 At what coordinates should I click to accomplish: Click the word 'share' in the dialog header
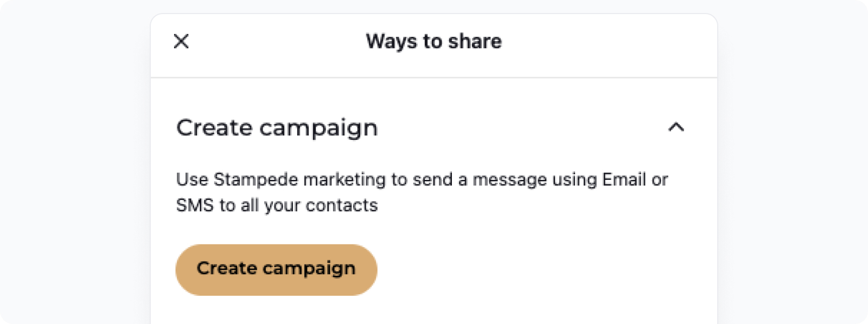[475, 41]
